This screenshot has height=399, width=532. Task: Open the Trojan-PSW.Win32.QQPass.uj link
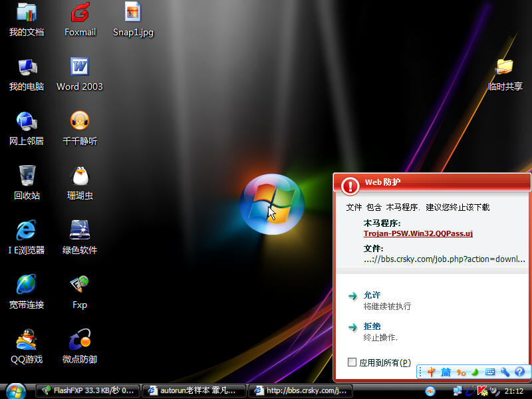pos(418,233)
